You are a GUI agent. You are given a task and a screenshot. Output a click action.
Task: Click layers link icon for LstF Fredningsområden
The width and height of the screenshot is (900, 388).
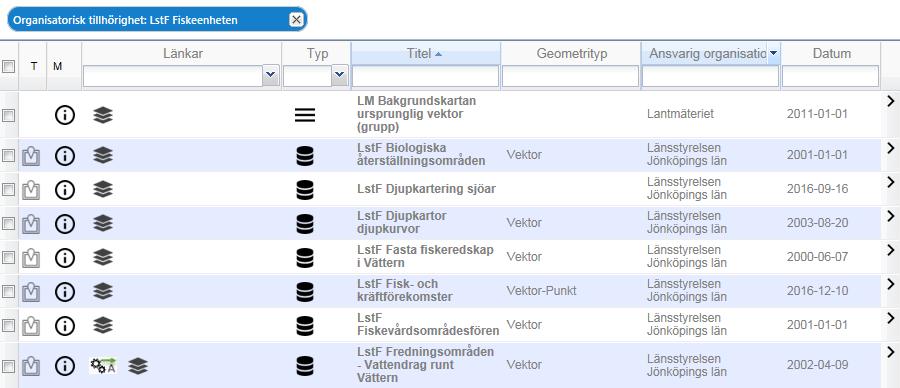(138, 366)
